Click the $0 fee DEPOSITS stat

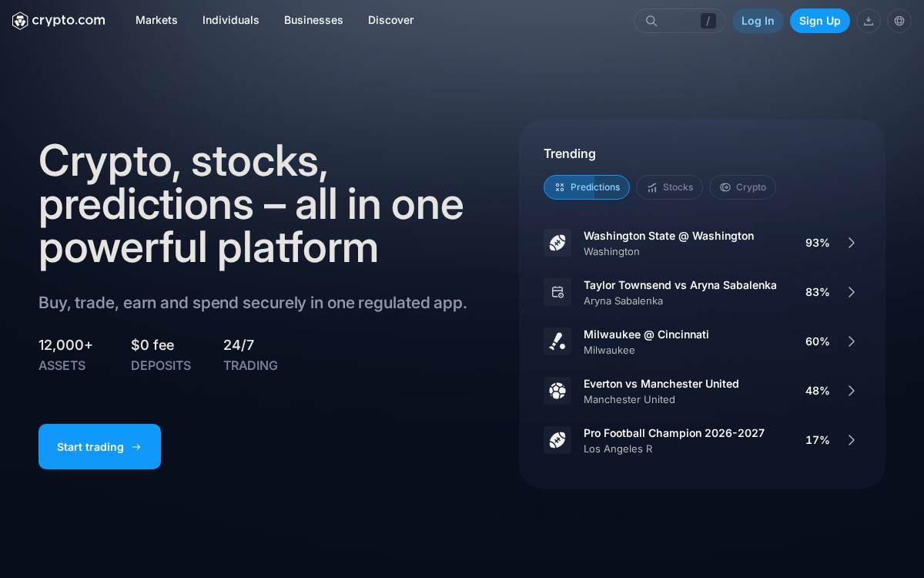click(x=161, y=355)
